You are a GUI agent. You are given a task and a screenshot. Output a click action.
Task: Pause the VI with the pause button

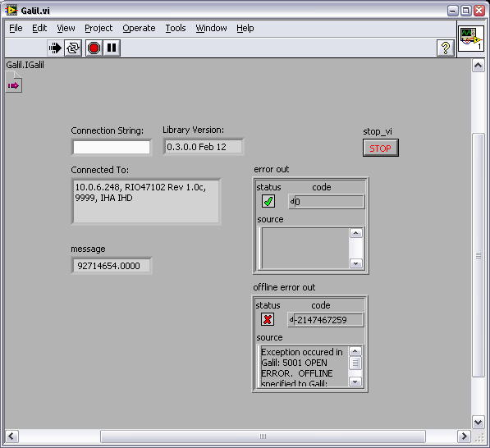112,48
